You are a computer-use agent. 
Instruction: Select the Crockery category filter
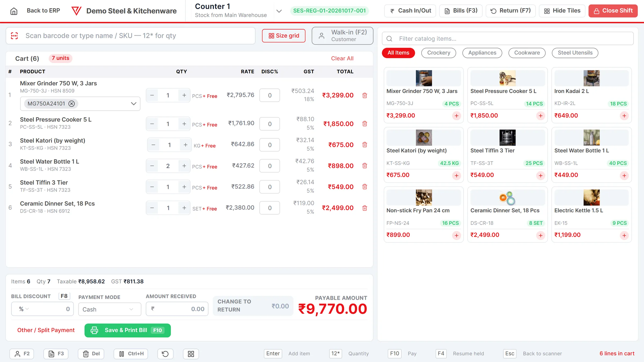[439, 53]
